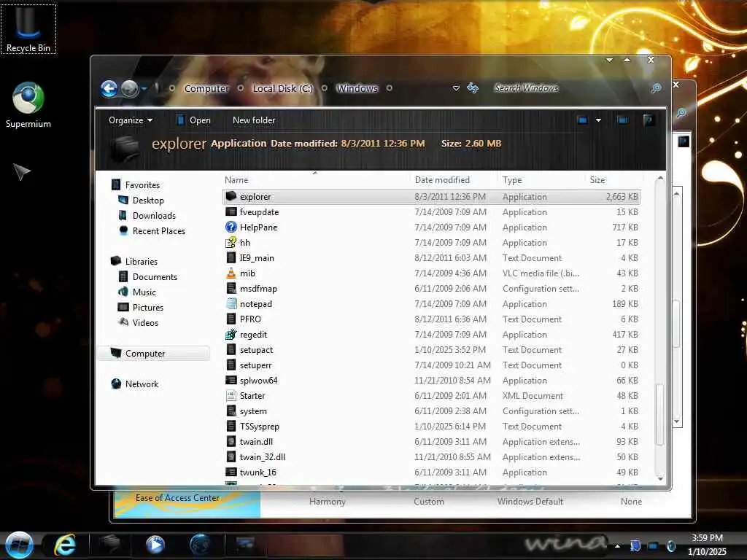
Task: Change the view with the views icon
Action: [582, 120]
